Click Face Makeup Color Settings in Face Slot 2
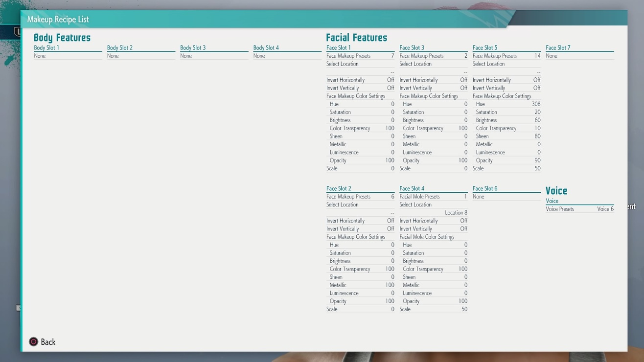The height and width of the screenshot is (362, 644). (356, 237)
